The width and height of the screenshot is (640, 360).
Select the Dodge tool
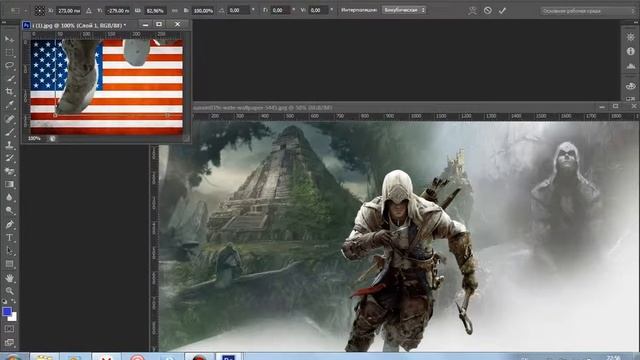pos(9,211)
